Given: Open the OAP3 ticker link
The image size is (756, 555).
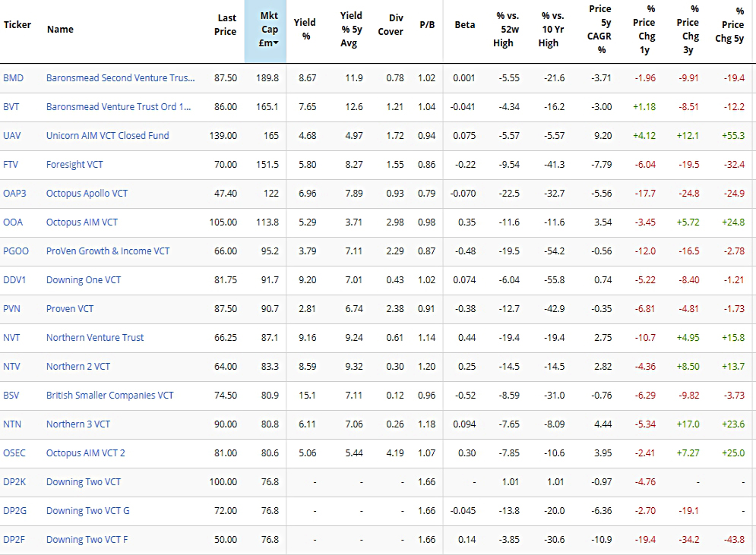Looking at the screenshot, I should point(14,194).
